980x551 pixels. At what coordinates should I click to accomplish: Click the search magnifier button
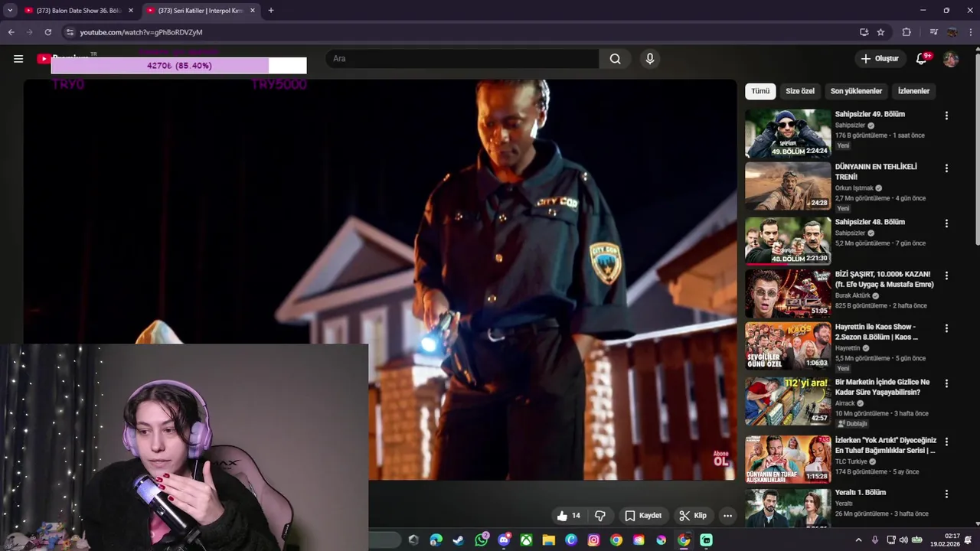pos(615,59)
